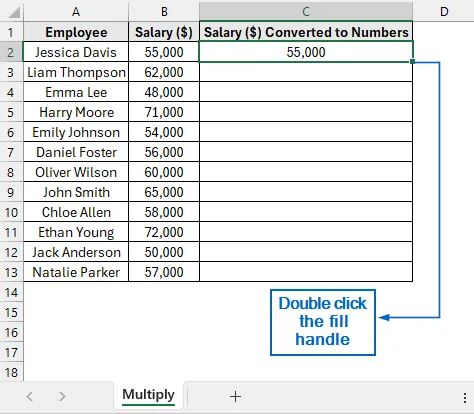Select column B header
The height and width of the screenshot is (414, 474).
(x=164, y=12)
